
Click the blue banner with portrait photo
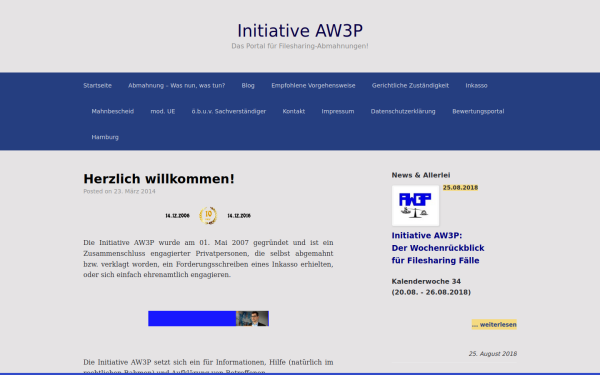coord(208,318)
